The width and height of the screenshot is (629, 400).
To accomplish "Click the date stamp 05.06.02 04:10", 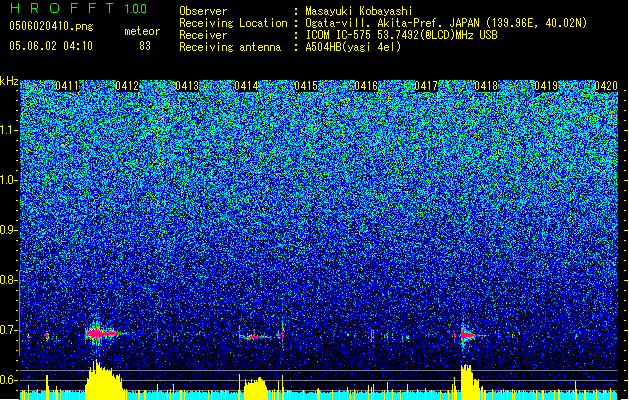I will (x=51, y=46).
